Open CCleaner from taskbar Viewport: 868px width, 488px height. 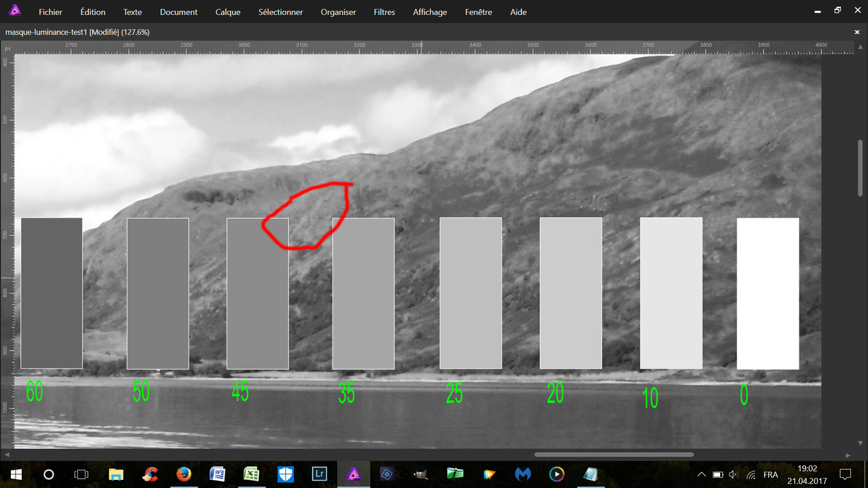pyautogui.click(x=150, y=474)
